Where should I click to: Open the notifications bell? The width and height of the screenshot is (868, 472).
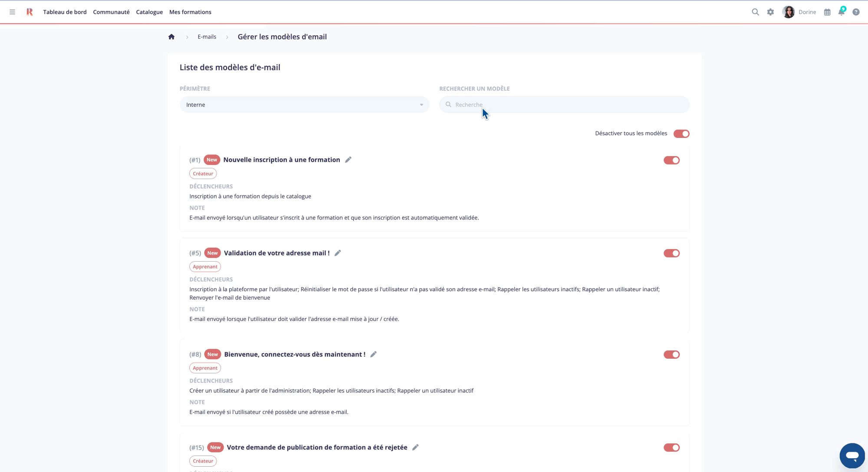[x=842, y=12]
